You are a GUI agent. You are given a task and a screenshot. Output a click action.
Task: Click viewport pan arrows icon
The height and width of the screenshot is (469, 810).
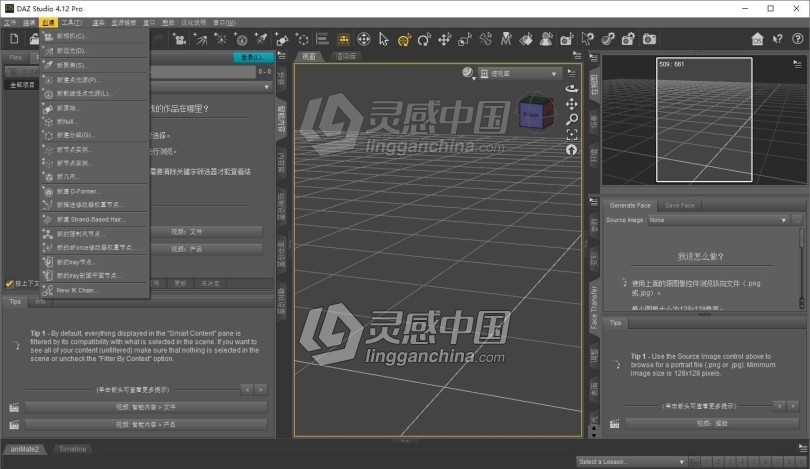pyautogui.click(x=571, y=104)
